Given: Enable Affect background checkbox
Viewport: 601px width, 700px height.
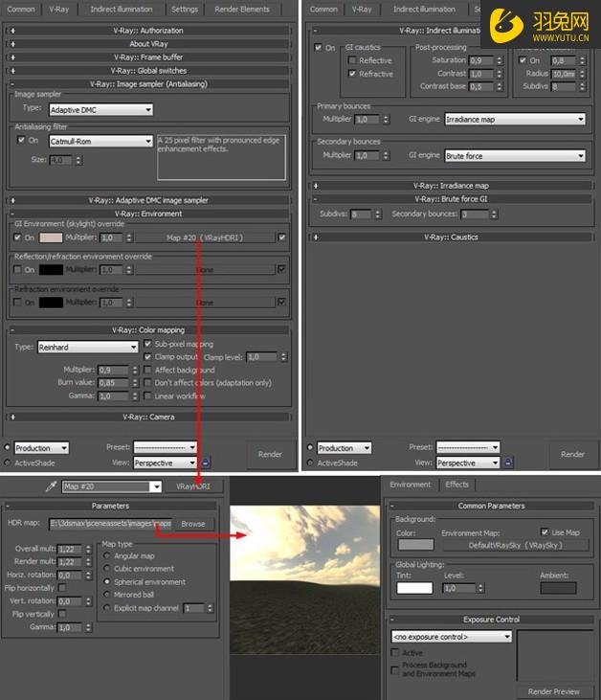Looking at the screenshot, I should [147, 370].
